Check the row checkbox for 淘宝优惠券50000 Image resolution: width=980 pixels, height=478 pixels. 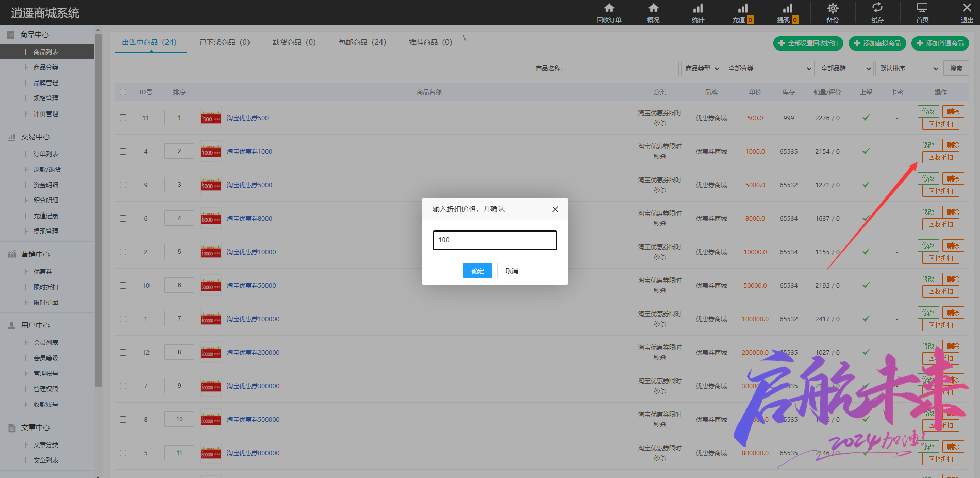pos(123,285)
